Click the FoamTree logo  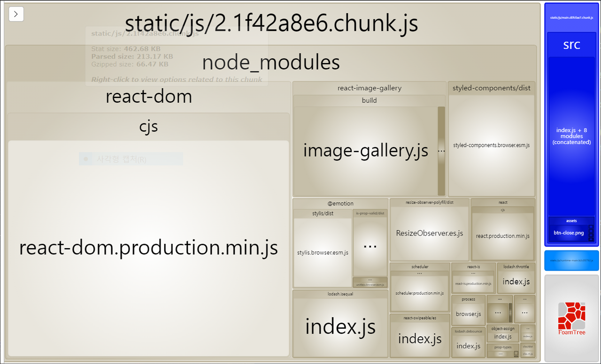(571, 318)
